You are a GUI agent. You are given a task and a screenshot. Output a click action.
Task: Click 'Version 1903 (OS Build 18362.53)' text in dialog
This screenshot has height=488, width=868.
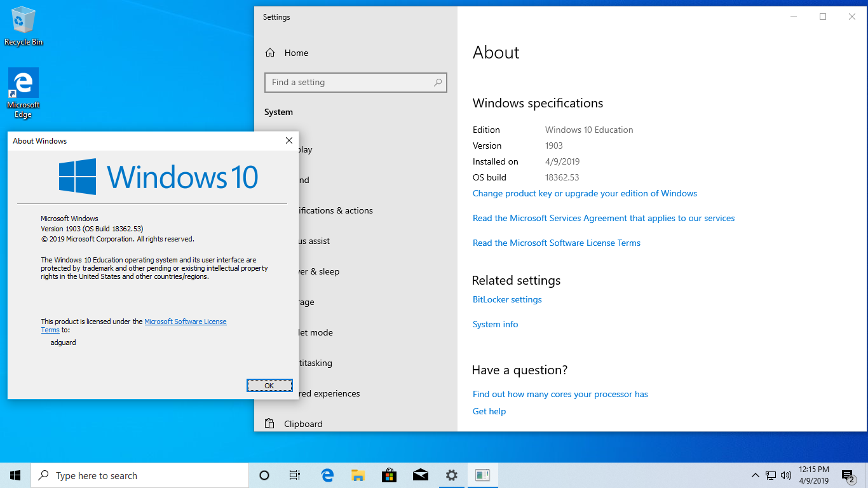[92, 229]
